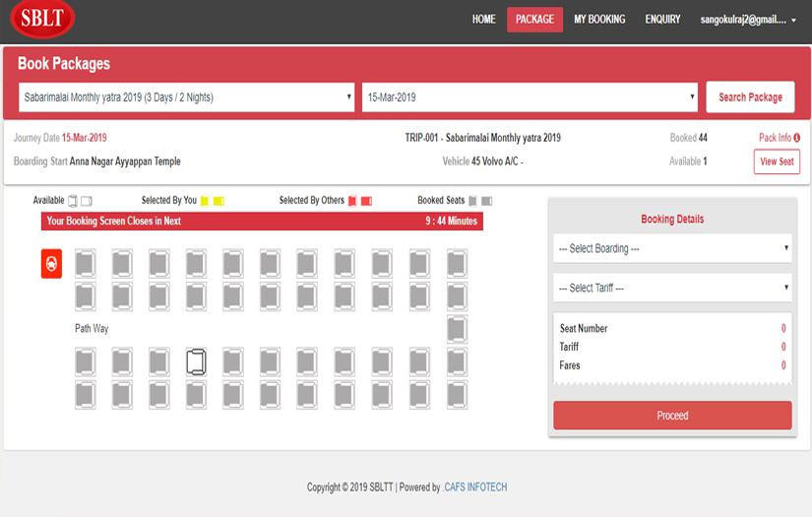Image resolution: width=812 pixels, height=517 pixels.
Task: Click the booked seat directly below the available seat
Action: 196,395
